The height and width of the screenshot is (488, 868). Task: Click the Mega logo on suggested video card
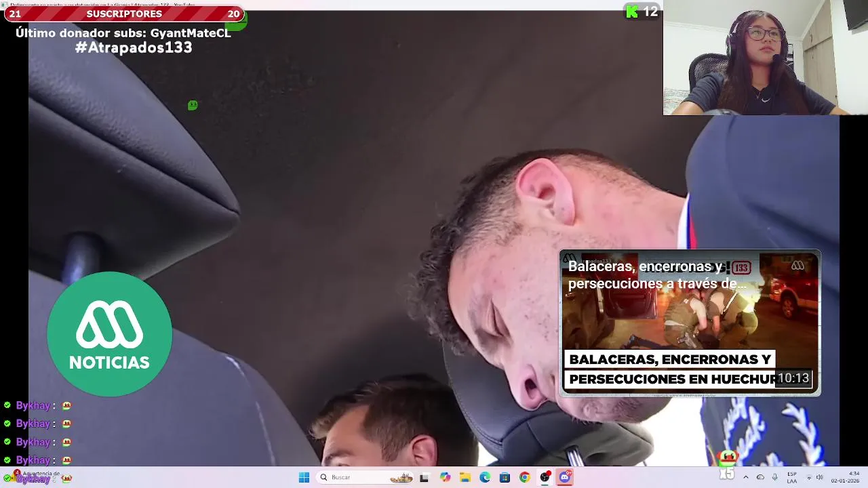[x=797, y=266]
